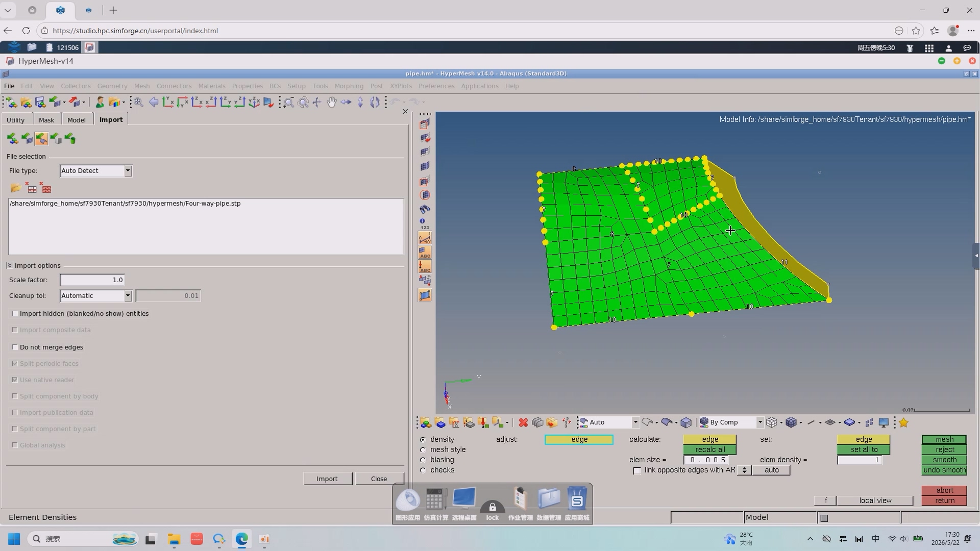Open the Auto geometry color mode dropdown
The width and height of the screenshot is (980, 551).
[635, 422]
